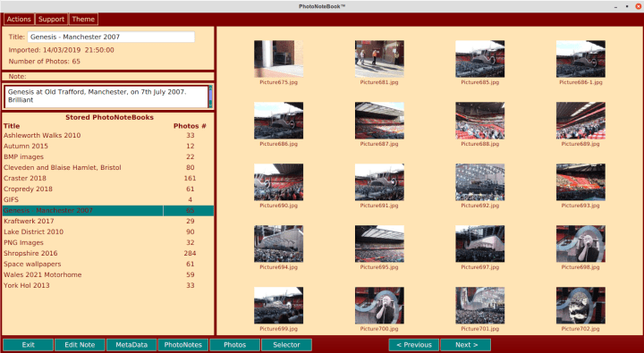The width and height of the screenshot is (644, 353).
Task: Click the Title column header
Action: click(12, 126)
